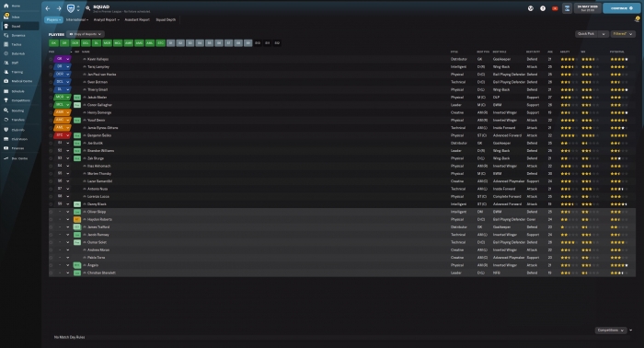This screenshot has width=644, height=348.
Task: Open the Tactics sidebar icon
Action: tap(6, 44)
